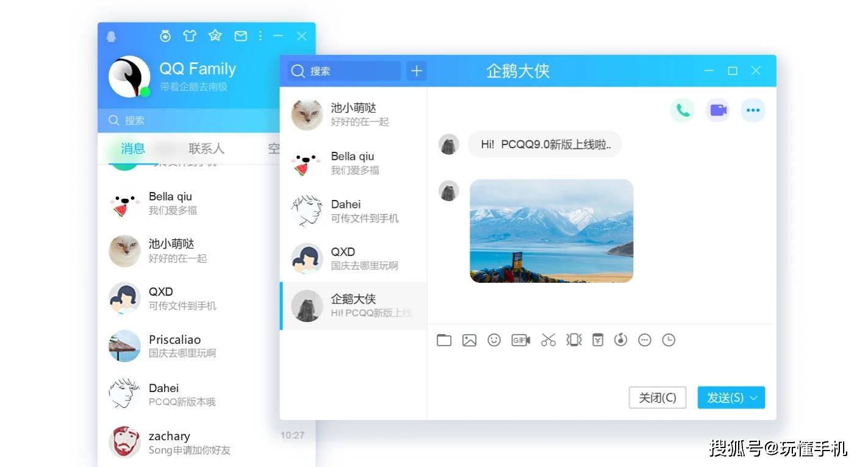Viewport: 868px width, 467px height.
Task: Open the blue more options circle
Action: [753, 110]
